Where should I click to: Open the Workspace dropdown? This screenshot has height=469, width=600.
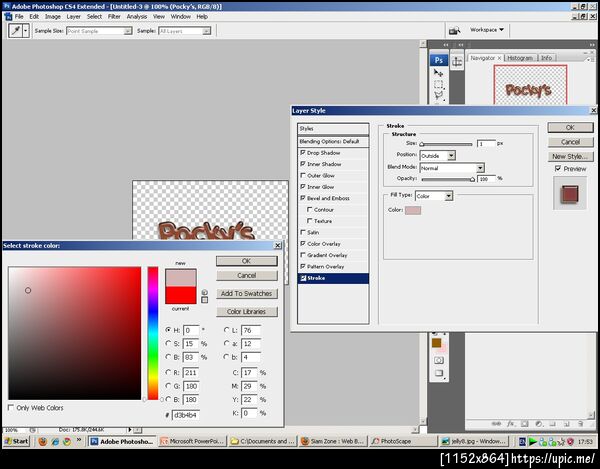click(x=487, y=29)
